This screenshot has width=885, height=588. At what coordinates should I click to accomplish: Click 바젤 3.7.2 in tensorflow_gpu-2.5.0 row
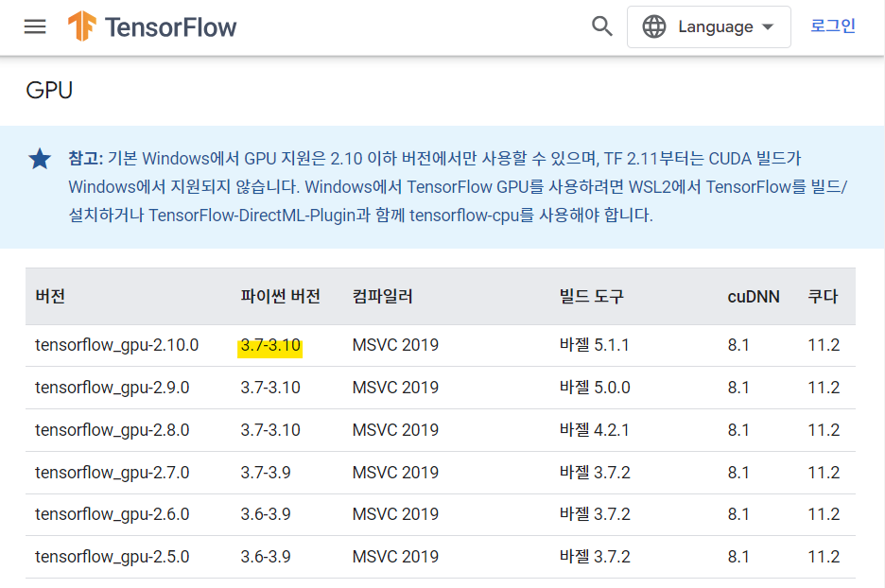tap(595, 557)
